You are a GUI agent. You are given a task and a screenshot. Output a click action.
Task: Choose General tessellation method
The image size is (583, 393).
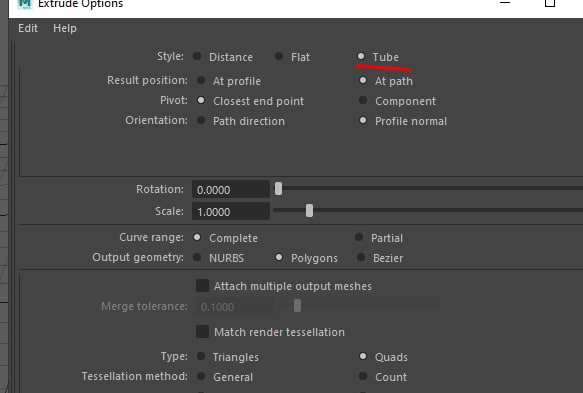201,376
